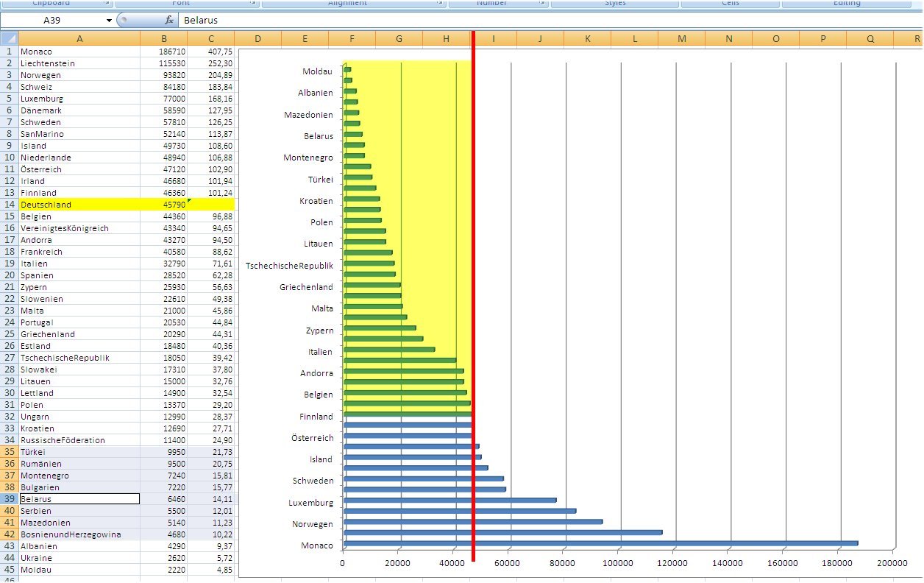The height and width of the screenshot is (583, 924).
Task: Click the Österreich chart axis label
Action: click(314, 438)
